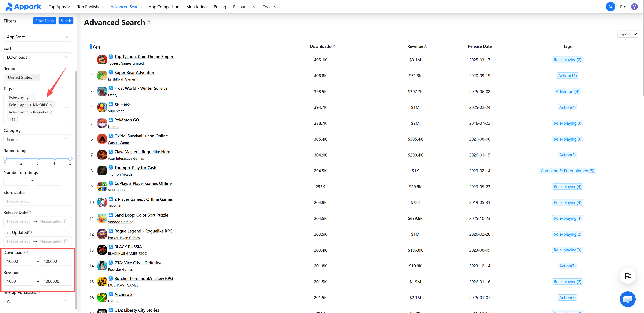Click the rating range slider right handle
The image size is (644, 313).
[70, 159]
